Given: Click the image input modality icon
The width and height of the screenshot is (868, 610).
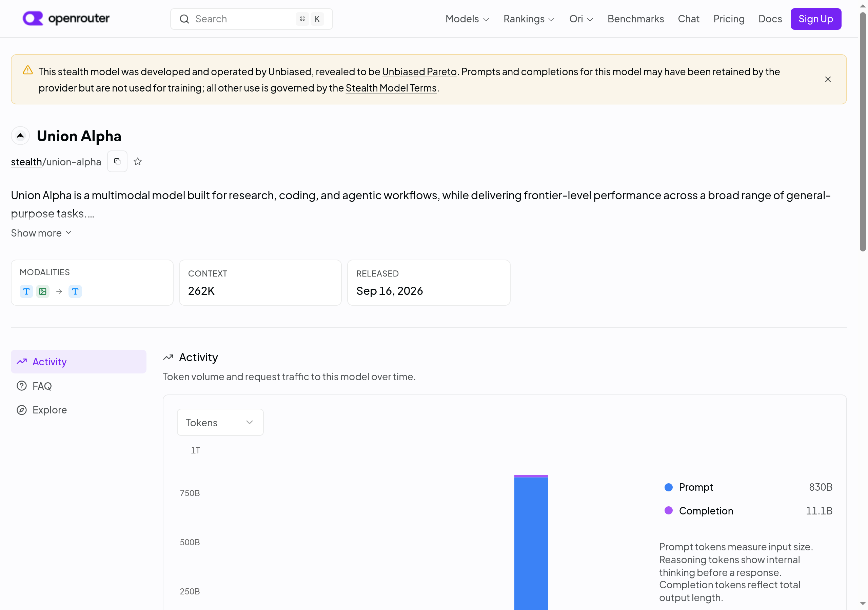Looking at the screenshot, I should 43,291.
